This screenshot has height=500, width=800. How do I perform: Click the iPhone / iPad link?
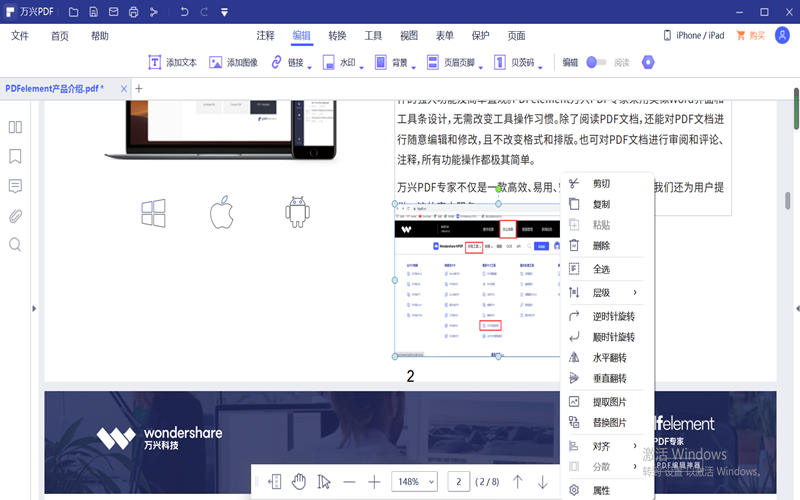click(x=693, y=35)
